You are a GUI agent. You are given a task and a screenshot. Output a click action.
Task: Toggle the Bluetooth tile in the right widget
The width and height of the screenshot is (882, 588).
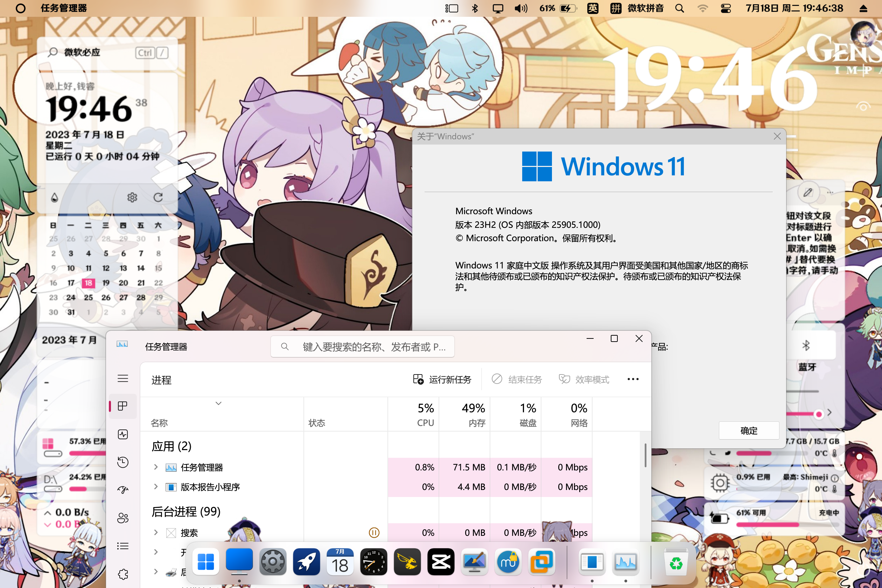tap(806, 346)
